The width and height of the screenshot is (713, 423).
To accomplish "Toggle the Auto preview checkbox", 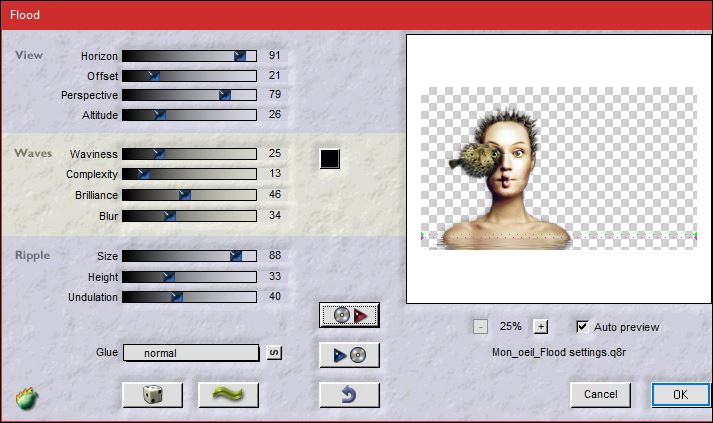I will (x=582, y=327).
